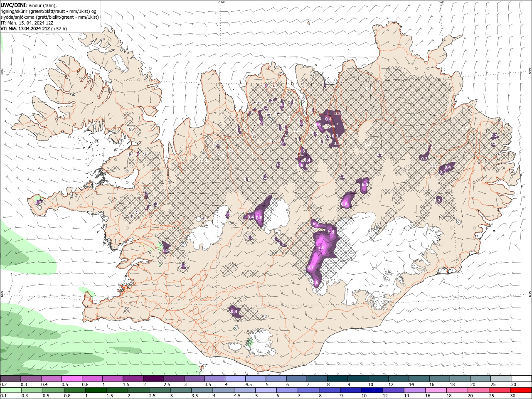Click the UWC/DINI title text
532x399 pixels.
point(13,5)
